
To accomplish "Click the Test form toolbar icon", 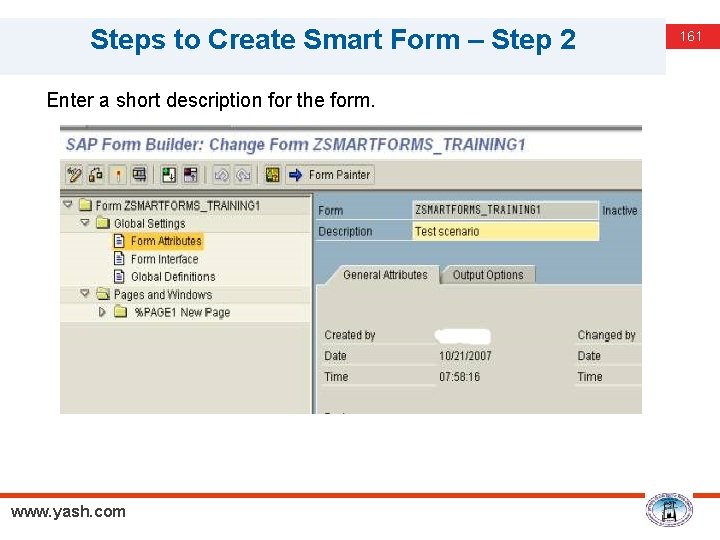I will pos(139,175).
